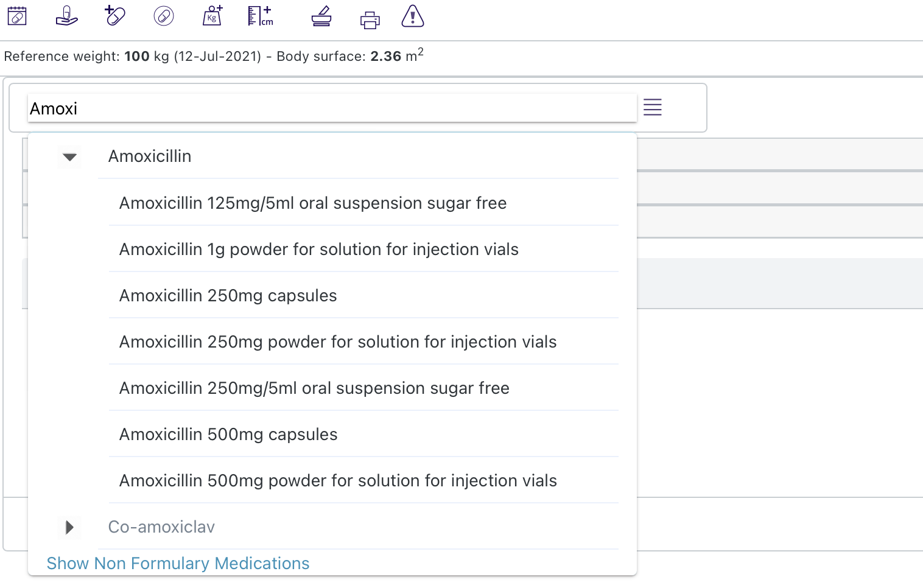Viewport: 923px width, 588px height.
Task: Select the Amoxicillin group heading
Action: click(150, 156)
